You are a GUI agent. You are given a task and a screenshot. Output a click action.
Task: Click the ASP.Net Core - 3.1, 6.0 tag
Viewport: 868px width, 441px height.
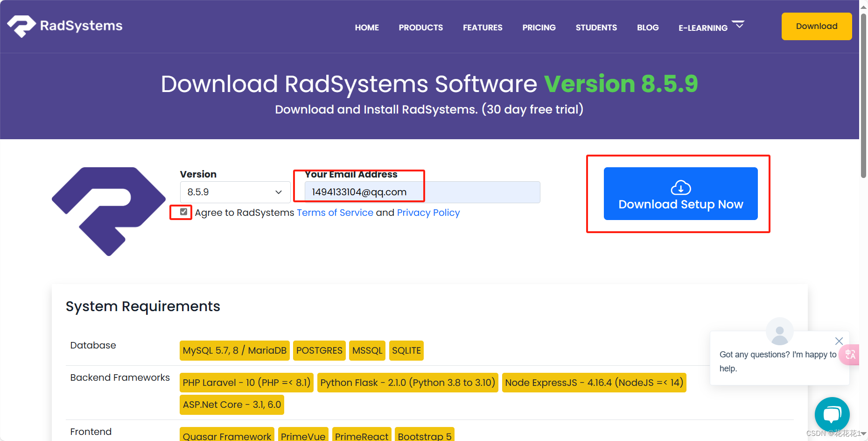(x=232, y=405)
